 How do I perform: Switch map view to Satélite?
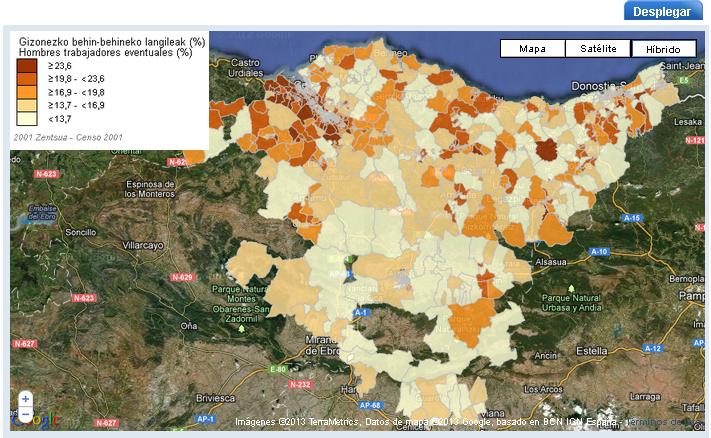(598, 49)
